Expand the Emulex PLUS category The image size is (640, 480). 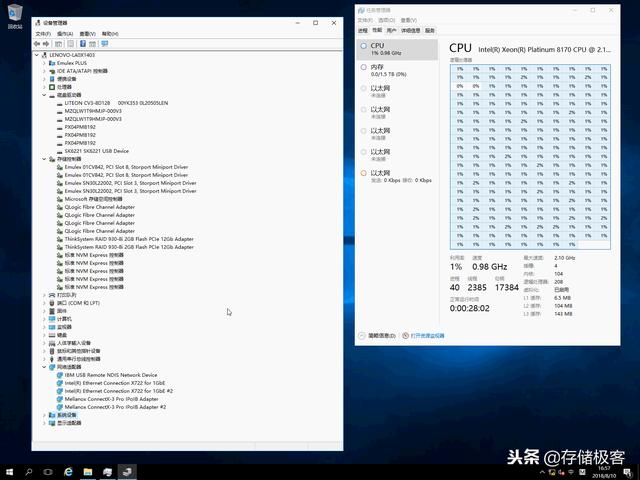point(44,63)
